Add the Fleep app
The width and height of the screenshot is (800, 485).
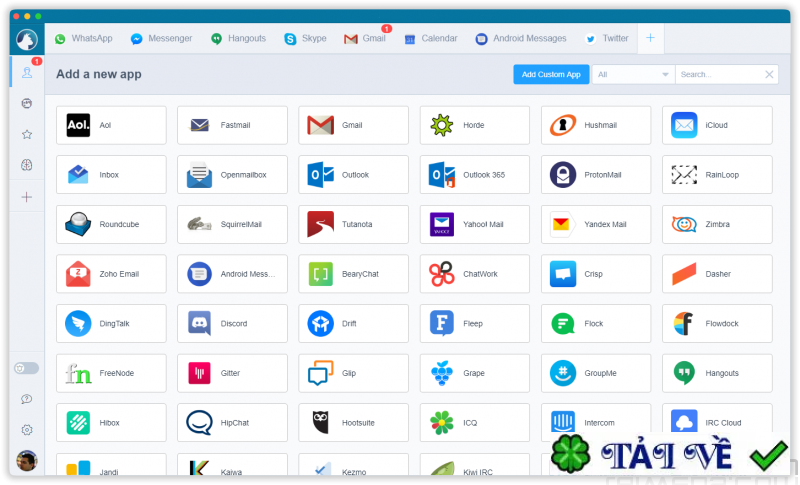pos(474,323)
